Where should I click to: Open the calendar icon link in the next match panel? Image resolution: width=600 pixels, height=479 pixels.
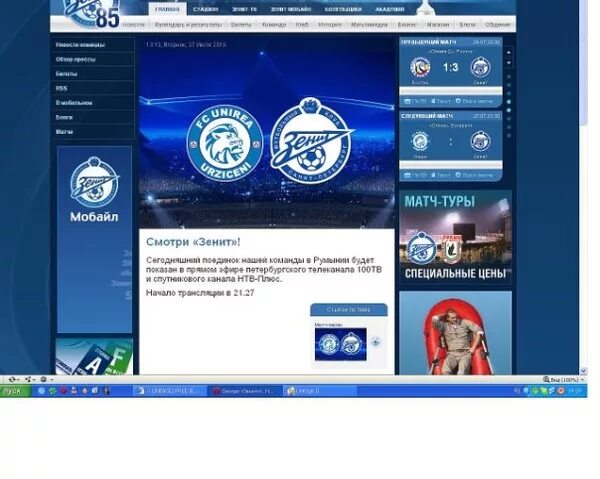(415, 175)
